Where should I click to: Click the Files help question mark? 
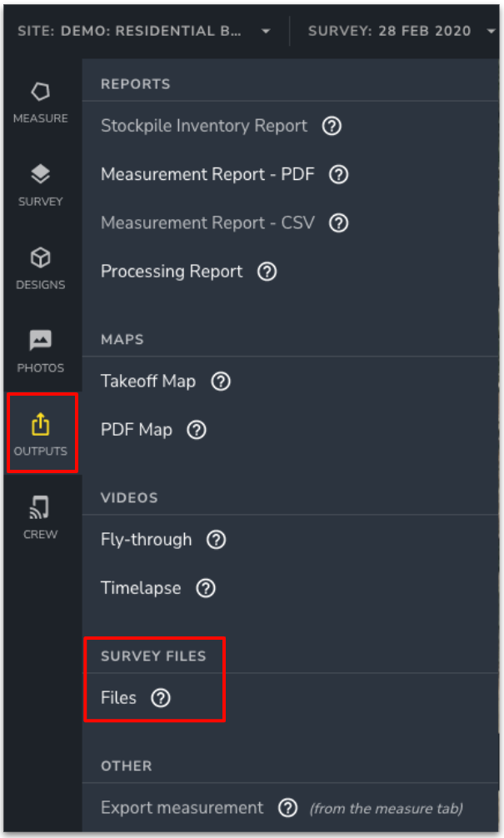[160, 698]
